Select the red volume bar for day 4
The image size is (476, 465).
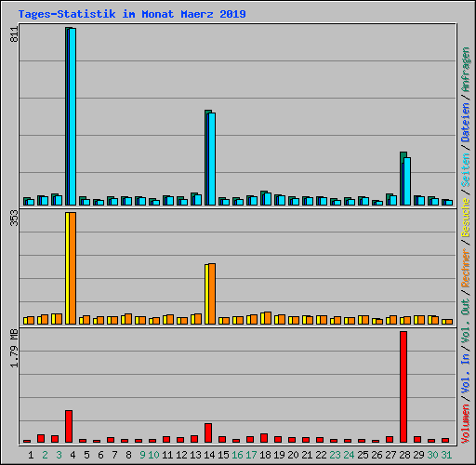[x=69, y=427]
